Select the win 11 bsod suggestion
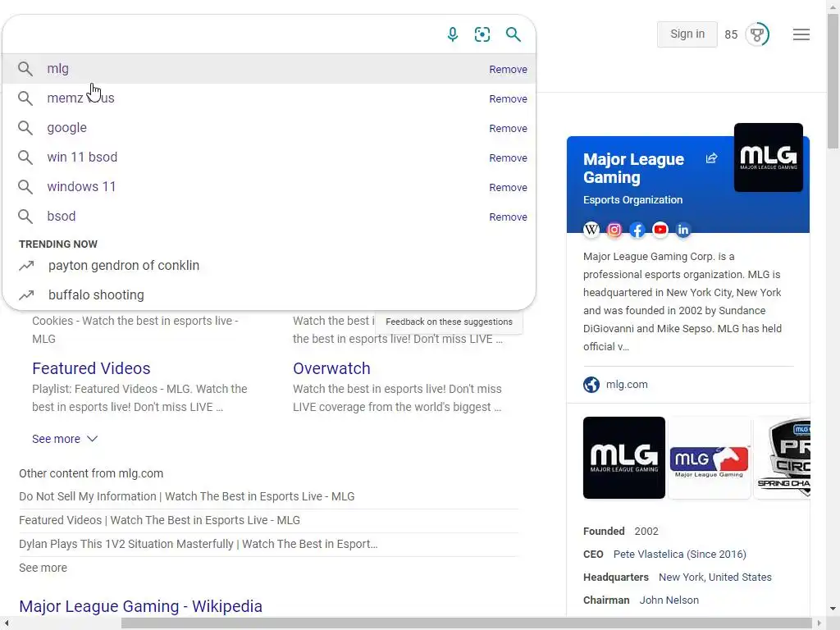 coord(269,157)
